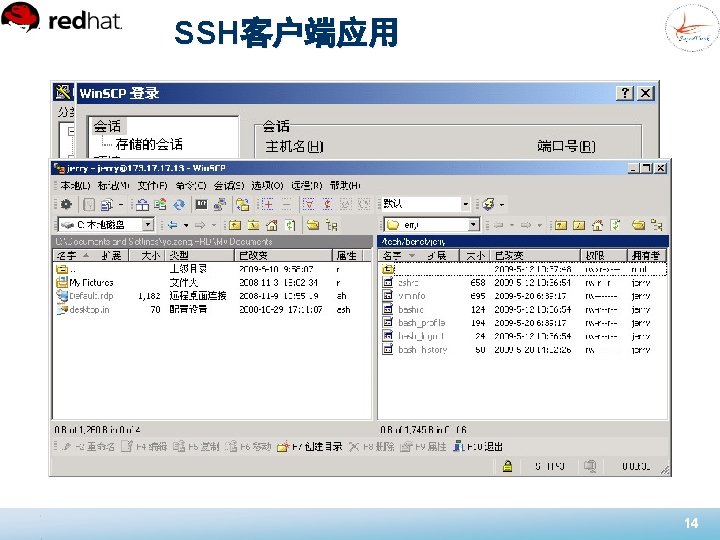Open local directory folder icon
This screenshot has height=540, width=720.
(313, 225)
